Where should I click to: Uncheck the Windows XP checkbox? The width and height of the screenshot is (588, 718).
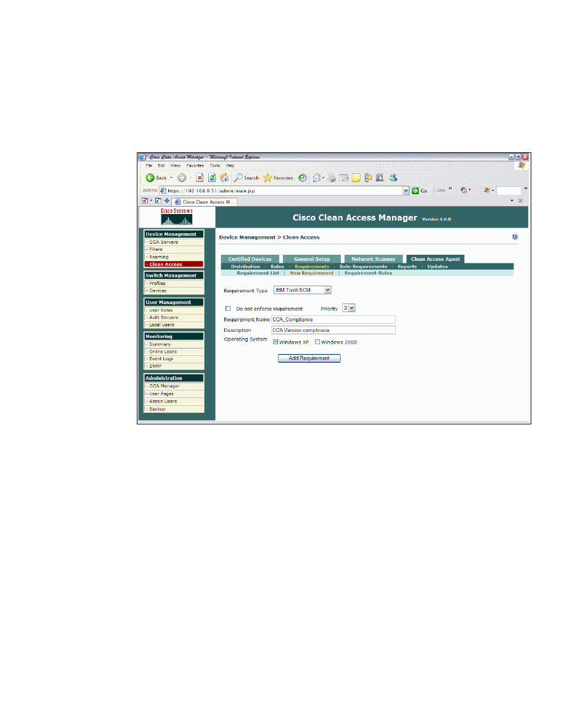click(x=276, y=342)
